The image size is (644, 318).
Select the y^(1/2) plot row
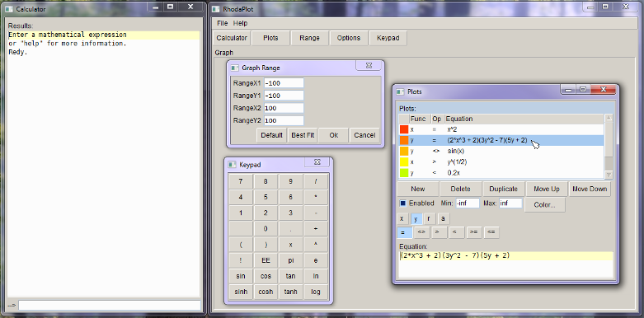point(501,162)
